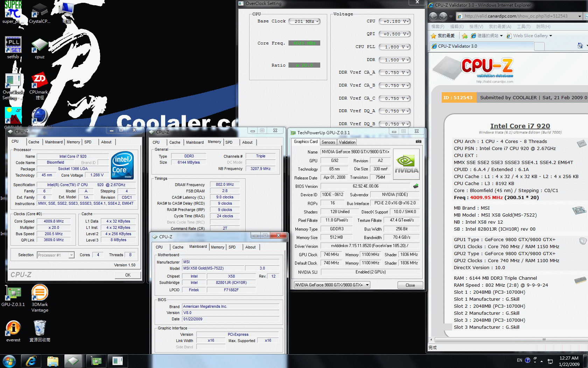Switch to the Sensors tab in GPU-Z
The width and height of the screenshot is (588, 368).
(328, 142)
